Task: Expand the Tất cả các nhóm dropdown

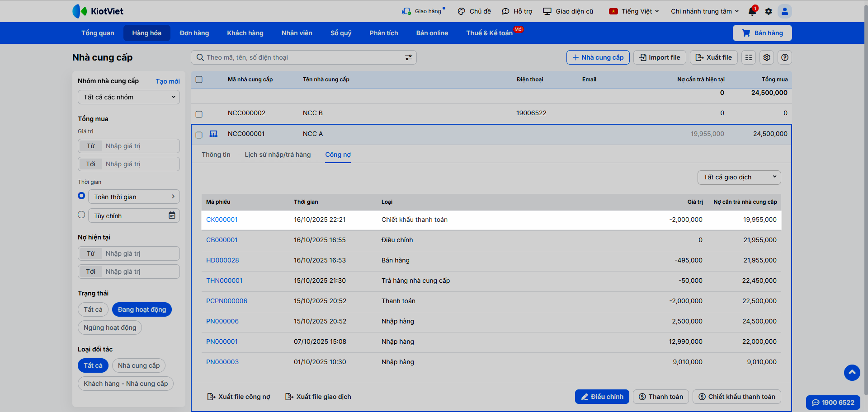Action: [129, 97]
